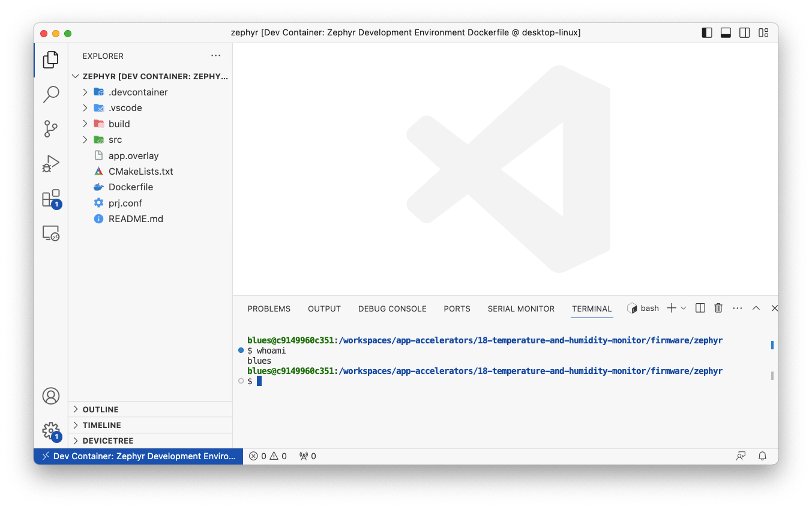Switch to the PROBLEMS tab
The height and width of the screenshot is (509, 812).
point(269,309)
